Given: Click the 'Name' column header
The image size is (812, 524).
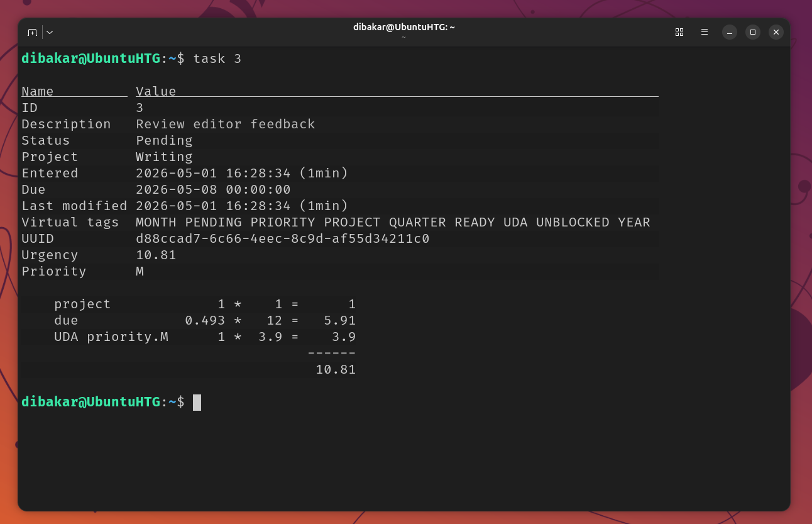Looking at the screenshot, I should coord(38,91).
